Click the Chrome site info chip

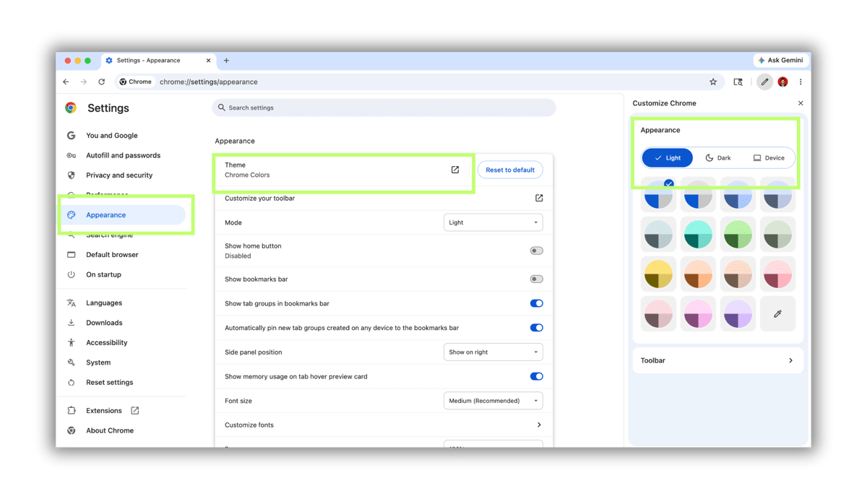136,82
